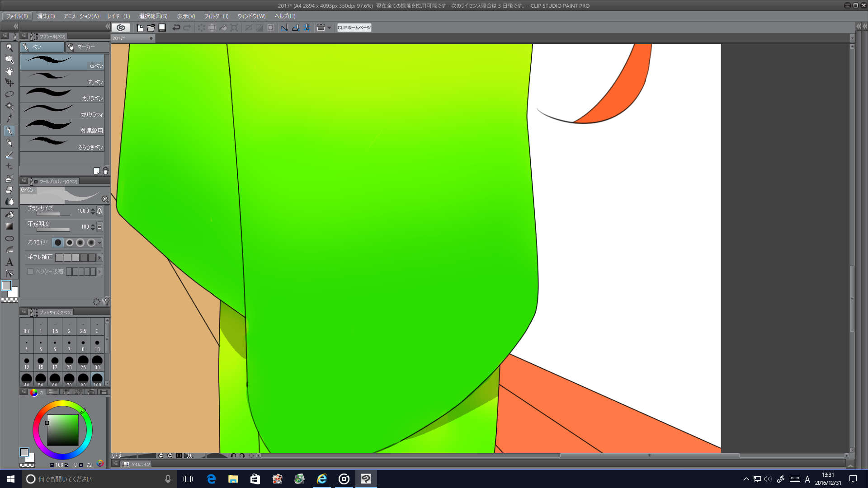Click the Undo arrow in toolbar

176,28
